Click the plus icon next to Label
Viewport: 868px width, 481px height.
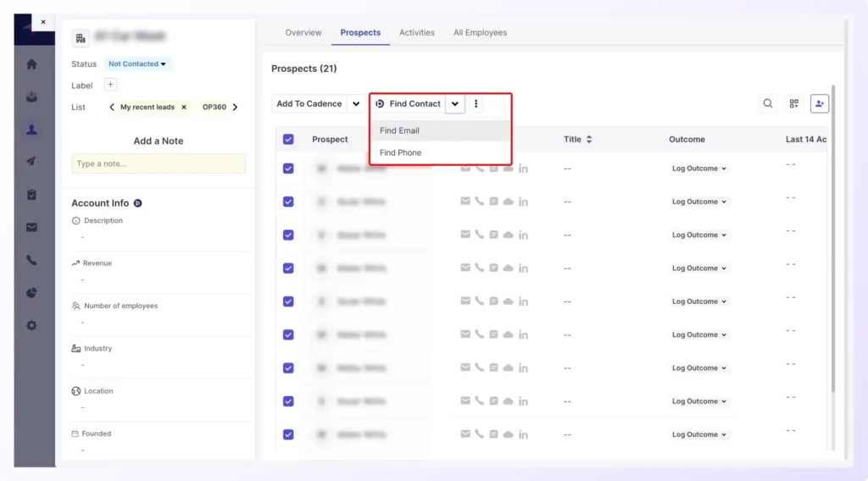pyautogui.click(x=110, y=85)
